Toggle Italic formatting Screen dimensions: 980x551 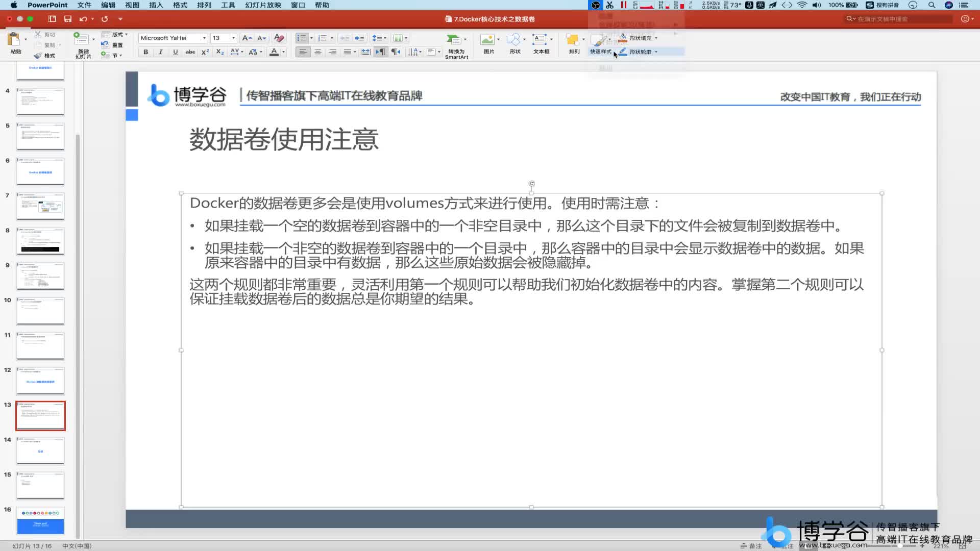click(161, 52)
